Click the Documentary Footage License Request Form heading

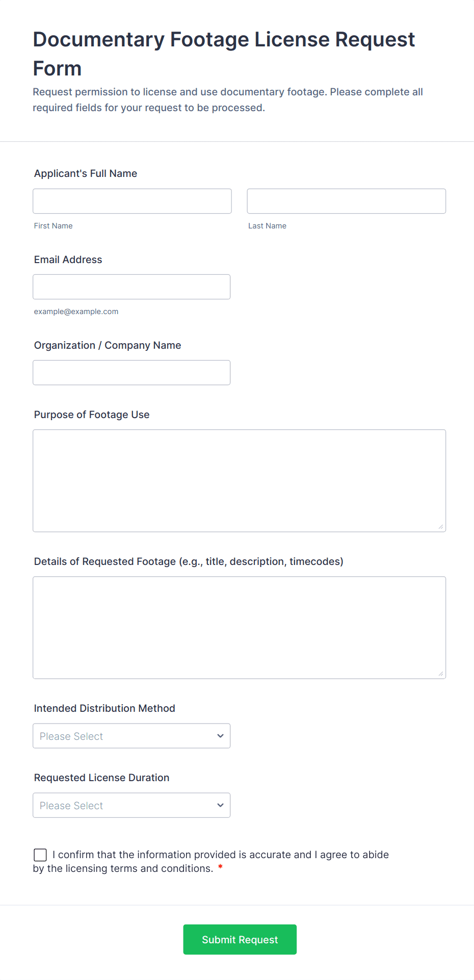coord(224,54)
